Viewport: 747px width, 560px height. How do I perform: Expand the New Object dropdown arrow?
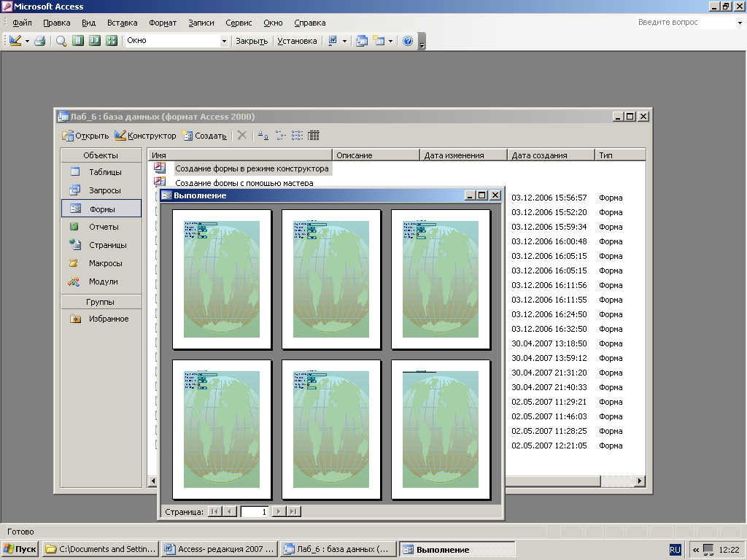391,41
